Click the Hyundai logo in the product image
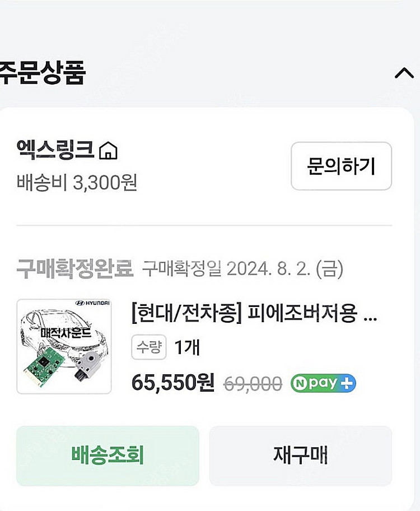Viewport: 420px width, 511px height. tap(92, 303)
